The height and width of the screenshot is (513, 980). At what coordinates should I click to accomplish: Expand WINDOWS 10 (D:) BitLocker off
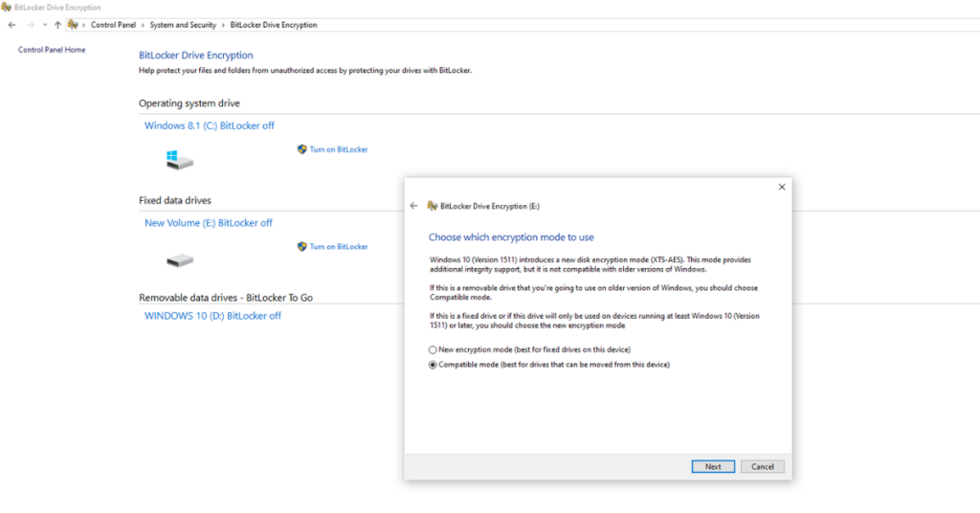[x=212, y=316]
